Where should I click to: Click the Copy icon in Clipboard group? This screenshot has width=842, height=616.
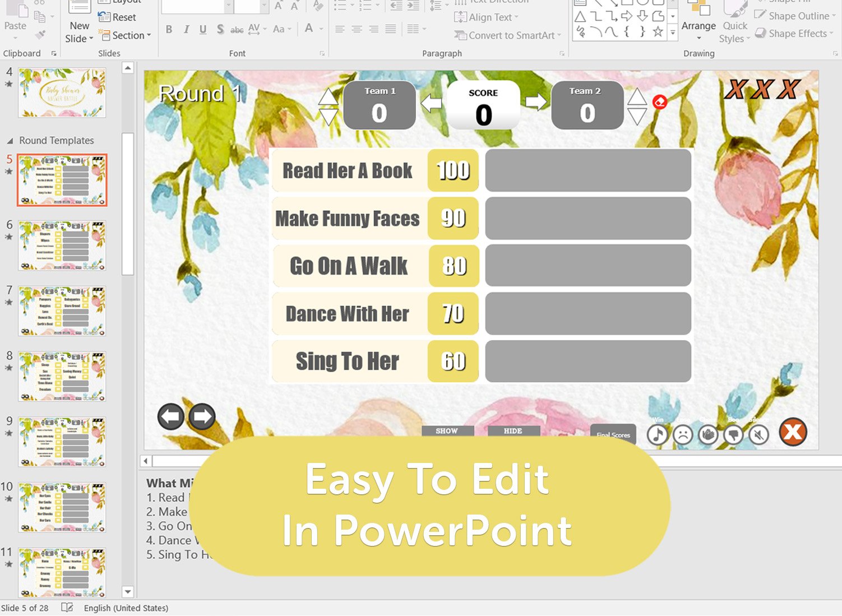(x=40, y=16)
